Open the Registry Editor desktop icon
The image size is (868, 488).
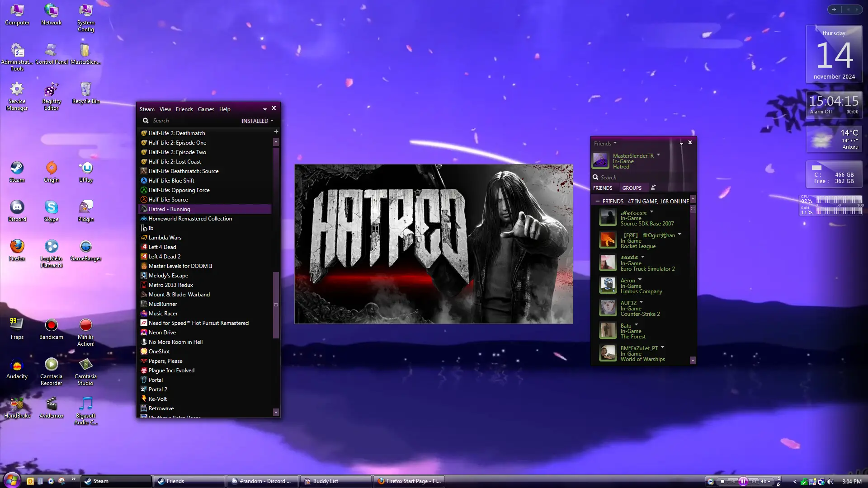51,96
